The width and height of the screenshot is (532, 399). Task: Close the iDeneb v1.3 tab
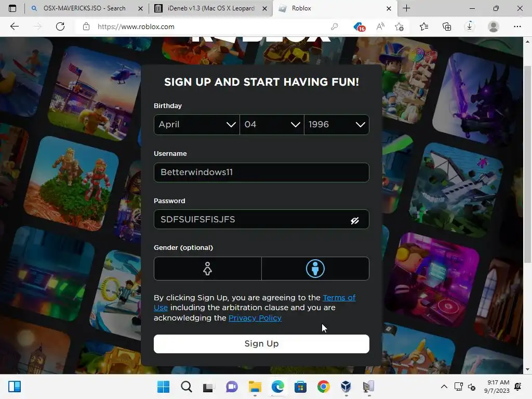(x=264, y=8)
